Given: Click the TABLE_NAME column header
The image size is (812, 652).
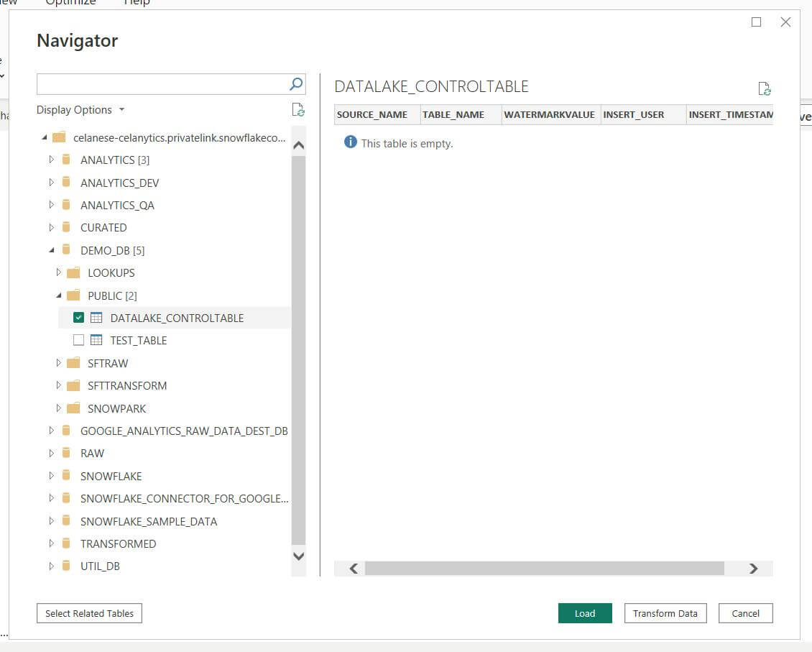Looking at the screenshot, I should coord(461,114).
